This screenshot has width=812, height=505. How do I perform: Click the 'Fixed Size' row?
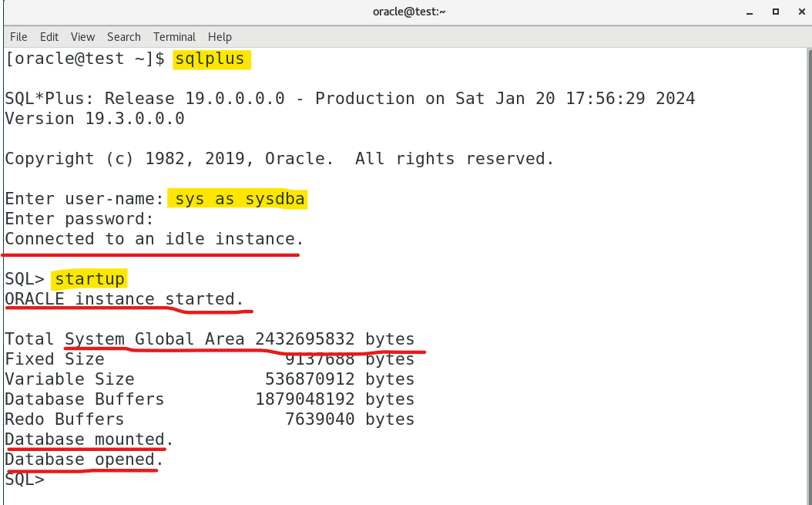coord(210,359)
